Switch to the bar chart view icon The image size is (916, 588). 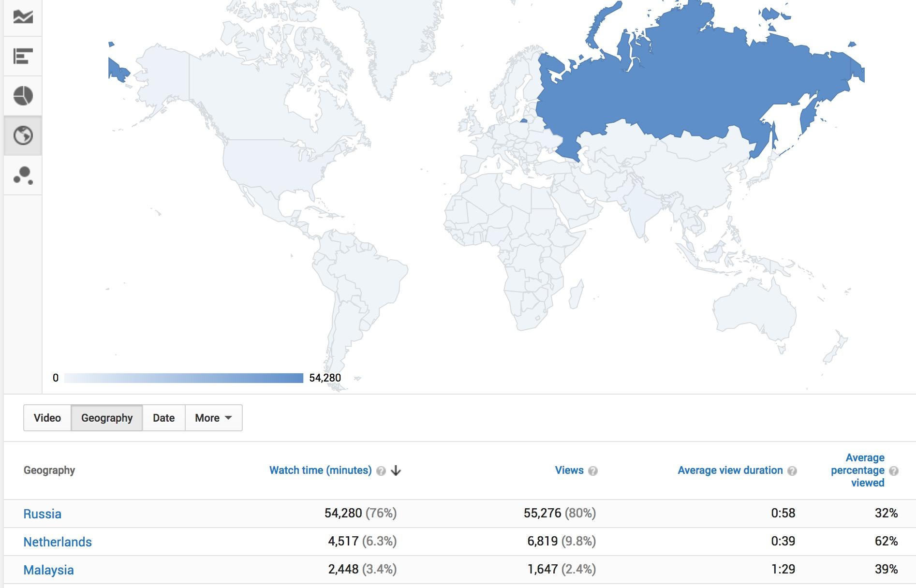[23, 57]
